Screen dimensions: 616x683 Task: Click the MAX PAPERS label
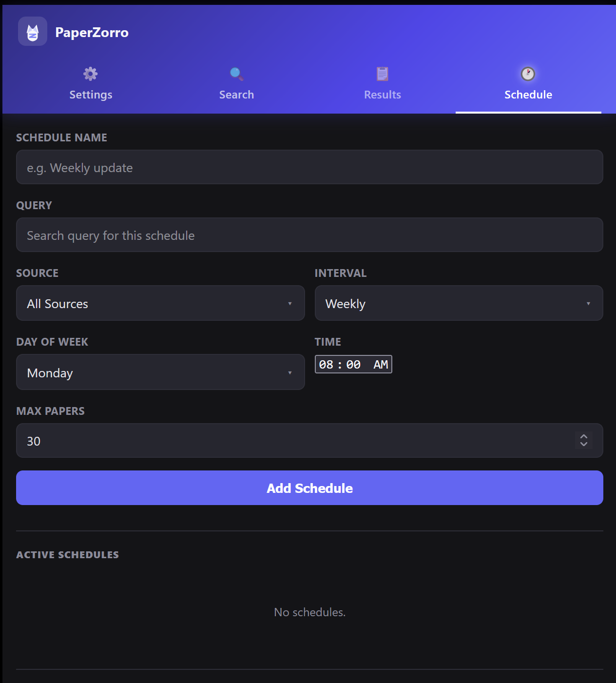pyautogui.click(x=51, y=411)
